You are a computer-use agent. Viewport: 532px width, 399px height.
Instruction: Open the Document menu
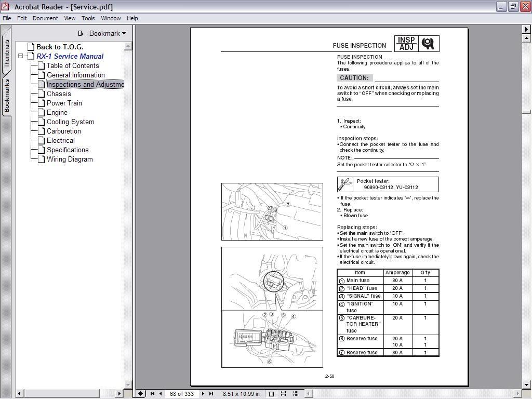(x=45, y=18)
